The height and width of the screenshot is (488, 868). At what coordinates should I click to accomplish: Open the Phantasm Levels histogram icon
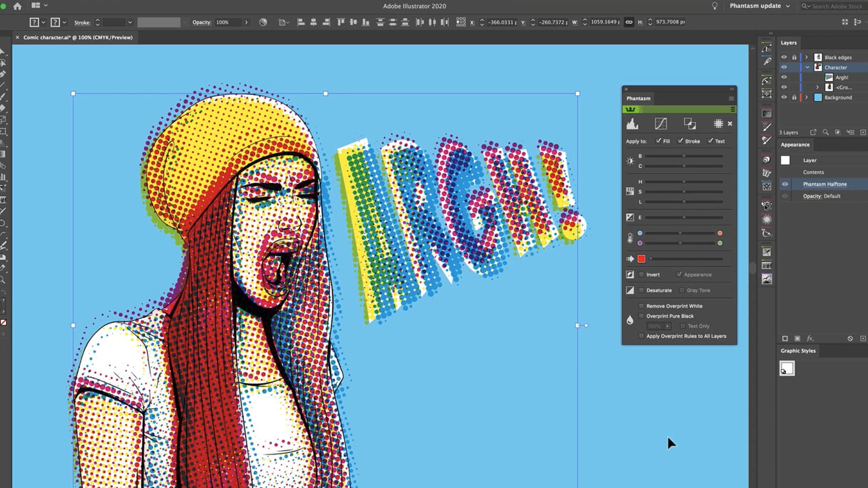[632, 124]
